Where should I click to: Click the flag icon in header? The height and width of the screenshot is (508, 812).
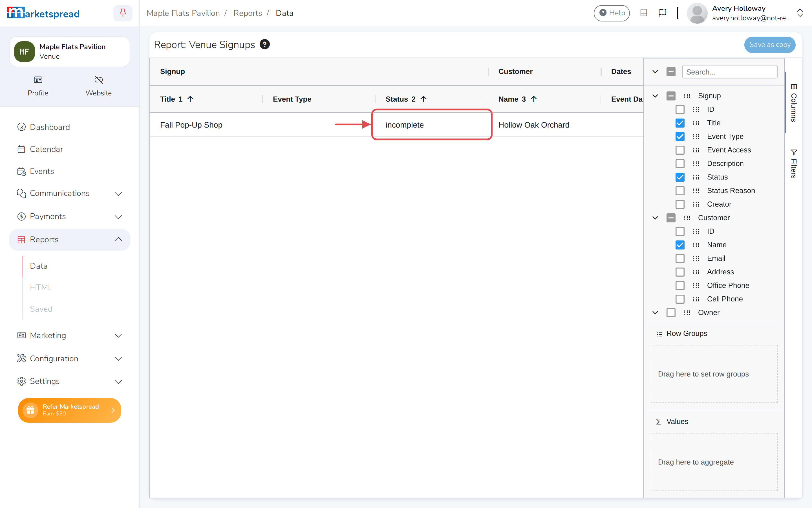662,13
